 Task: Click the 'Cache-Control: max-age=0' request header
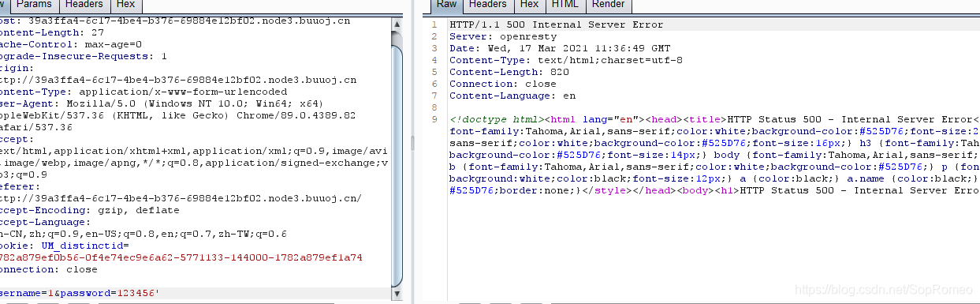pos(71,44)
